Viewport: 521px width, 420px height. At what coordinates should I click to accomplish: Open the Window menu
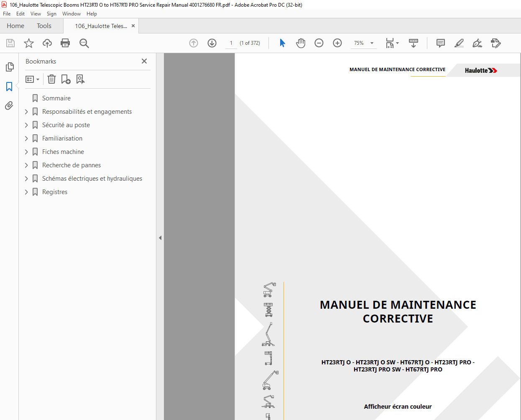(x=72, y=14)
